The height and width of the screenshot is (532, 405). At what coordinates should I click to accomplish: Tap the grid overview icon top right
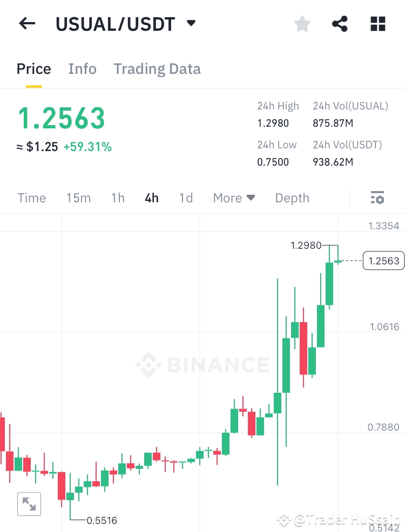tap(377, 23)
